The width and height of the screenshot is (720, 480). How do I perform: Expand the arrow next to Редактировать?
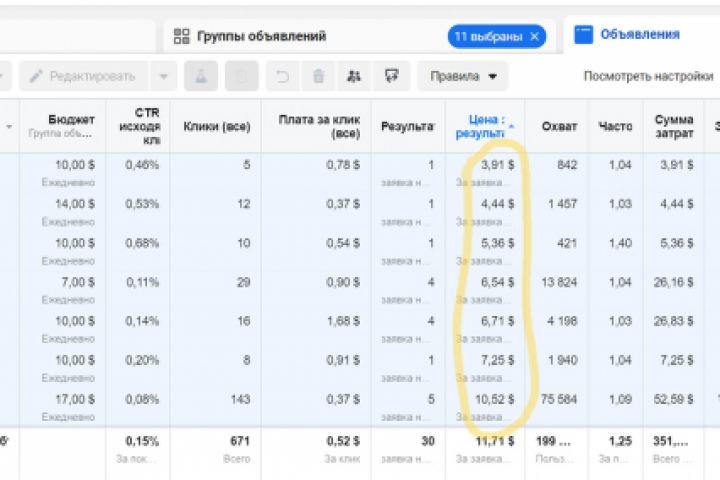(x=164, y=76)
